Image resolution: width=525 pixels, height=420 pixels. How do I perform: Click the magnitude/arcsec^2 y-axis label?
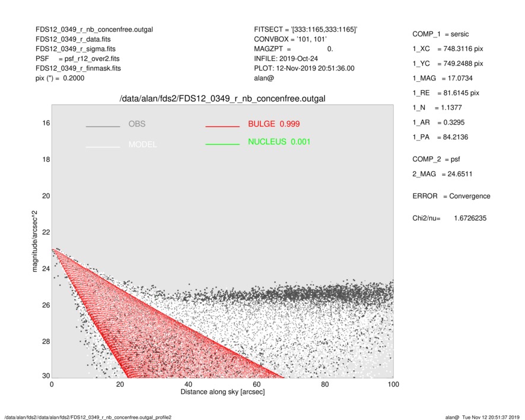point(34,241)
